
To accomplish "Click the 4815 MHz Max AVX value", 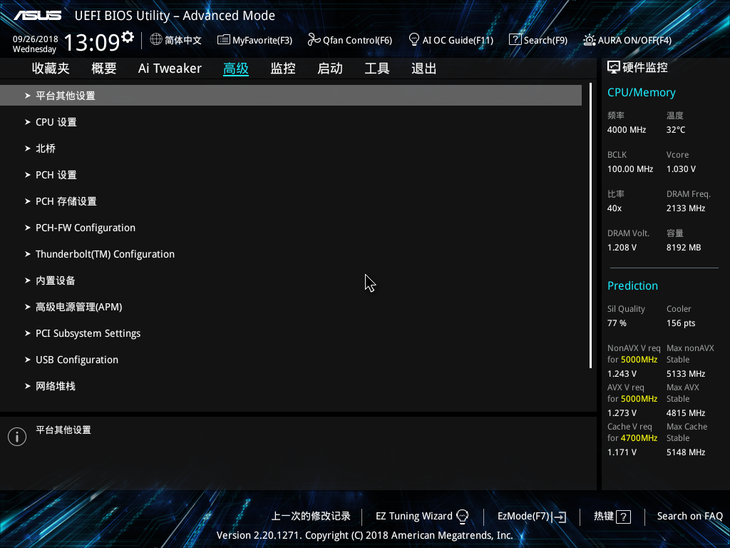I will pos(685,413).
